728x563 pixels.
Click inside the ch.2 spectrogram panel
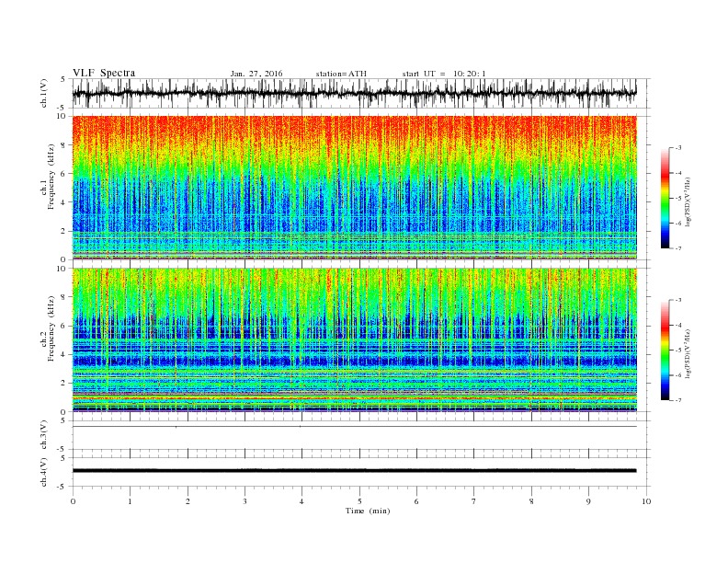coord(354,339)
